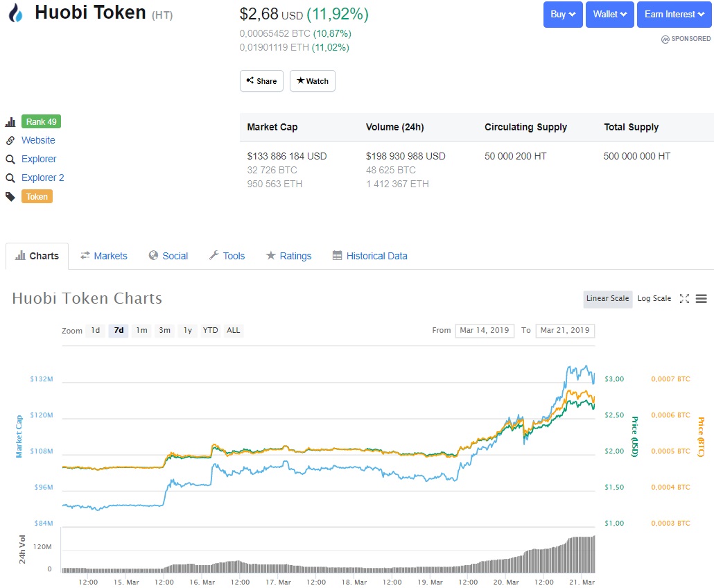Click the link chain icon beside Website

[10, 141]
